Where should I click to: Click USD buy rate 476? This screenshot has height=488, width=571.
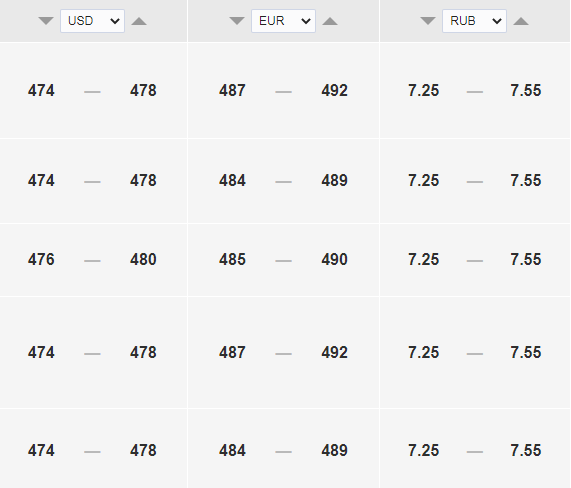(41, 260)
